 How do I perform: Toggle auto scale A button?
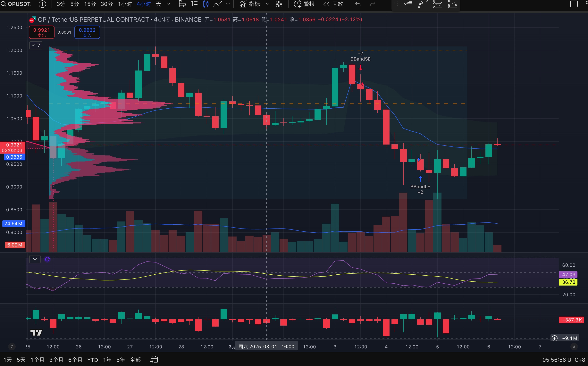574,347
